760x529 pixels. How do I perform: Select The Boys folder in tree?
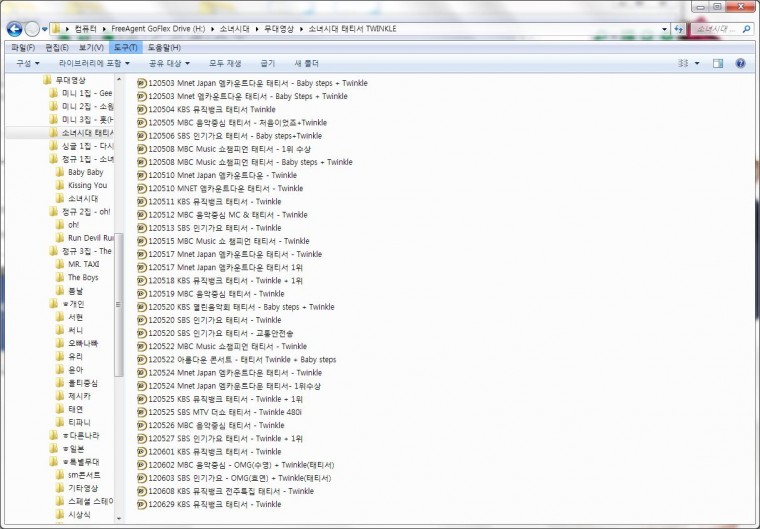[x=83, y=277]
